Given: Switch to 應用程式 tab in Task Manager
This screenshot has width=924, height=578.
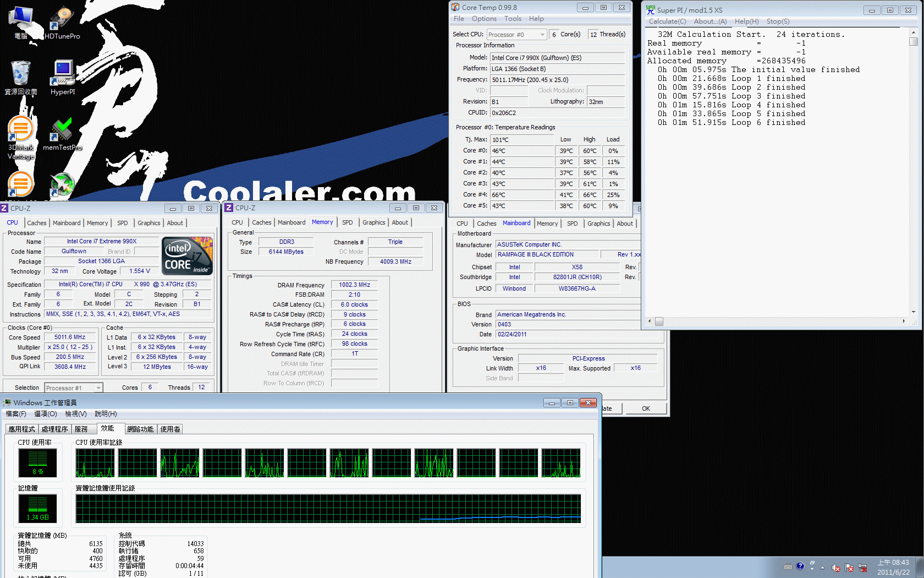Looking at the screenshot, I should 21,429.
